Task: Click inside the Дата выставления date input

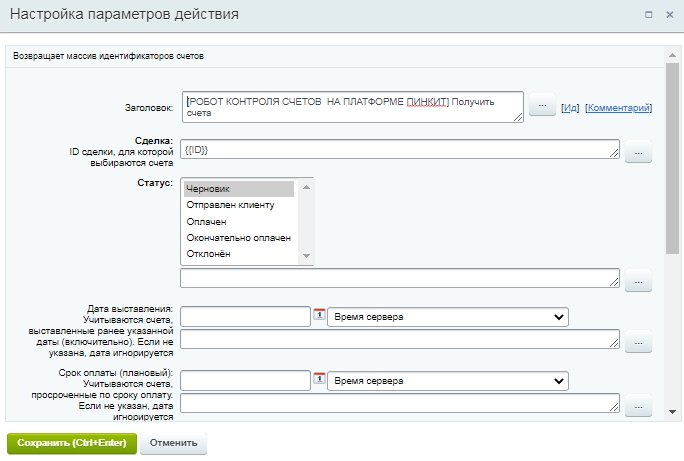Action: 245,317
